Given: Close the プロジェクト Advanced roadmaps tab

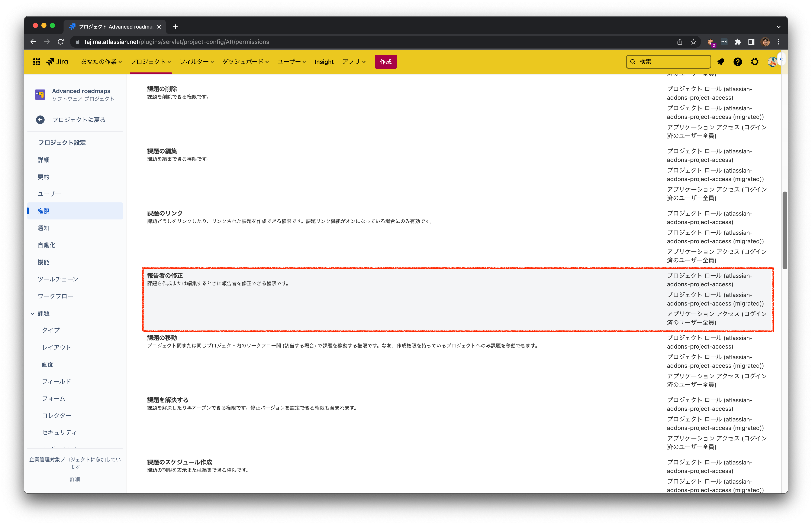Looking at the screenshot, I should click(x=159, y=27).
